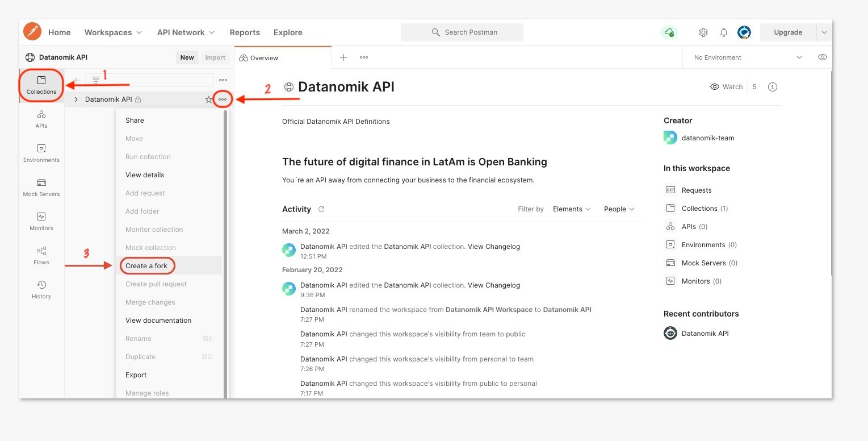Open the People filter dropdown
Image resolution: width=868 pixels, height=441 pixels.
point(619,209)
